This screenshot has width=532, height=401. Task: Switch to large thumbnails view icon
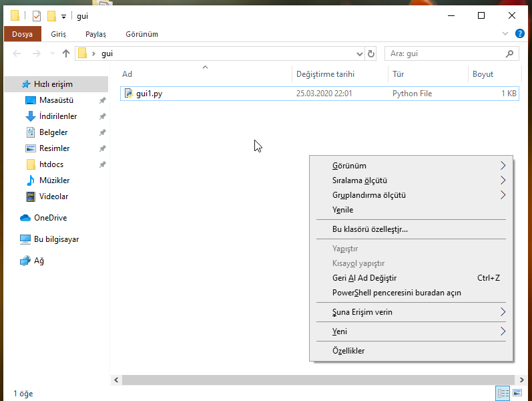[x=517, y=393]
